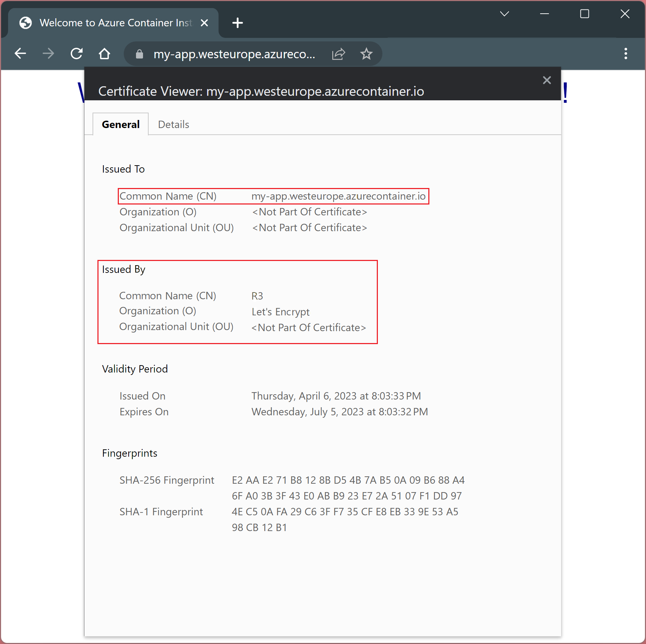Switch to the Details tab

tap(174, 125)
